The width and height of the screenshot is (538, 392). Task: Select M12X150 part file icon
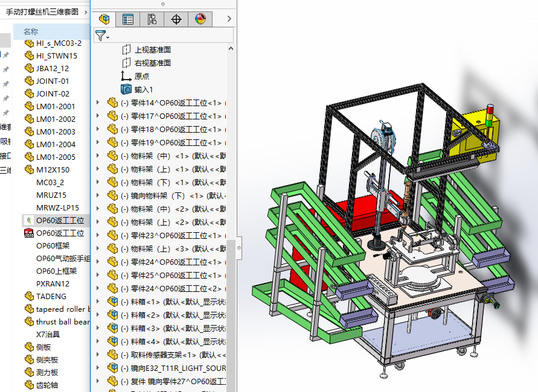(29, 169)
